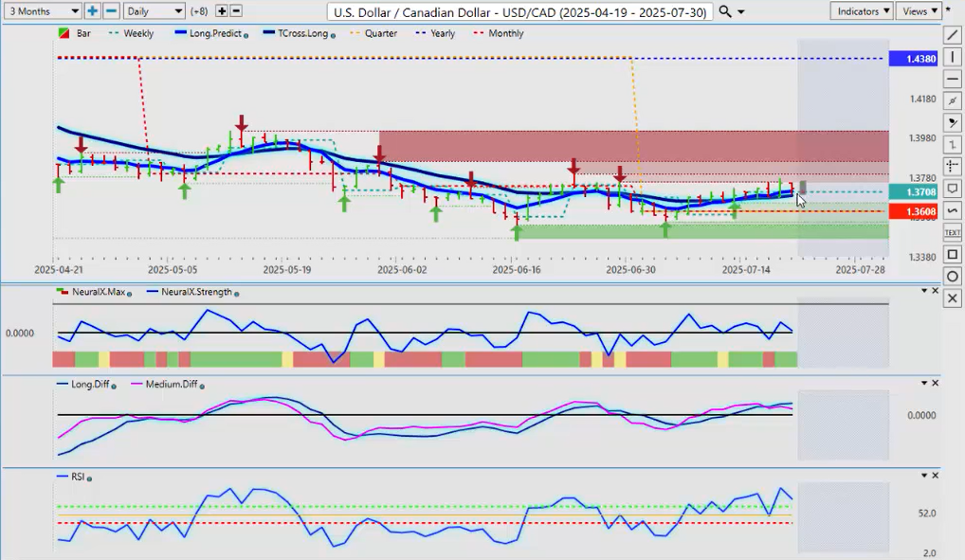The image size is (965, 560).
Task: Open the Indicators menu
Action: click(861, 11)
